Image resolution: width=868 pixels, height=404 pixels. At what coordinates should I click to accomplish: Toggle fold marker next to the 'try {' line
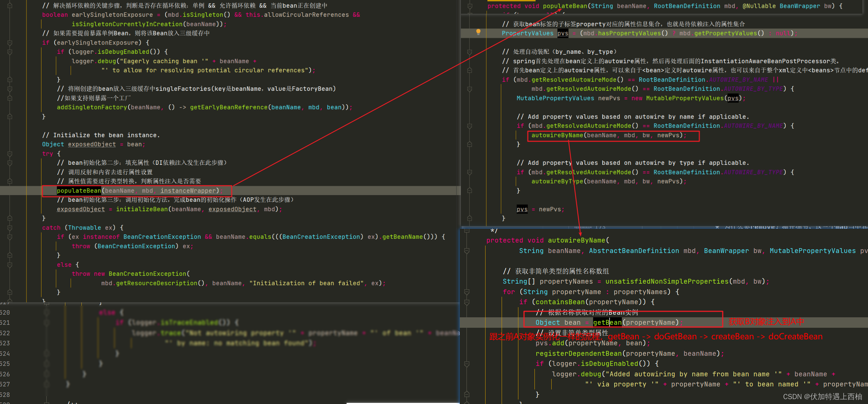10,154
